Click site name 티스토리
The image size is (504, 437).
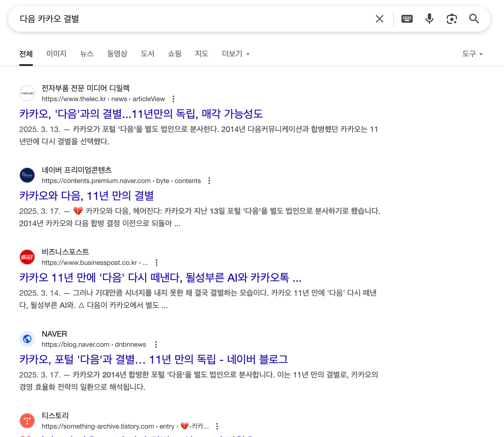point(55,416)
